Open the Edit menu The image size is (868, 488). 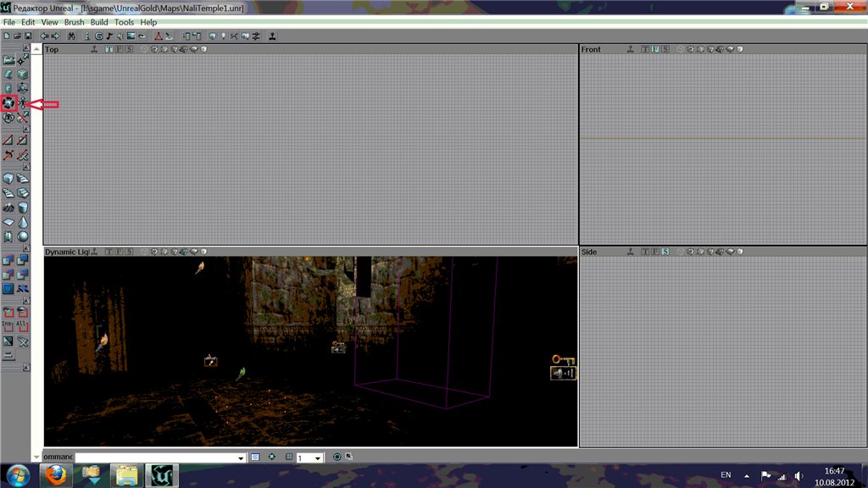tap(28, 22)
